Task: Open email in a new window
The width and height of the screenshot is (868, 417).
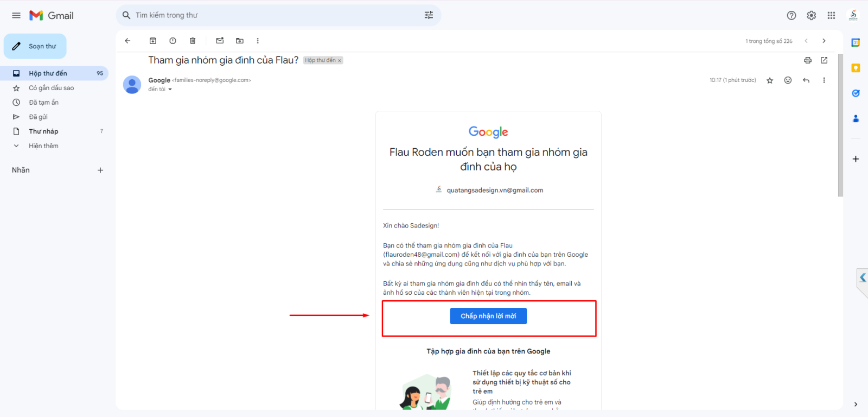Action: pos(824,60)
